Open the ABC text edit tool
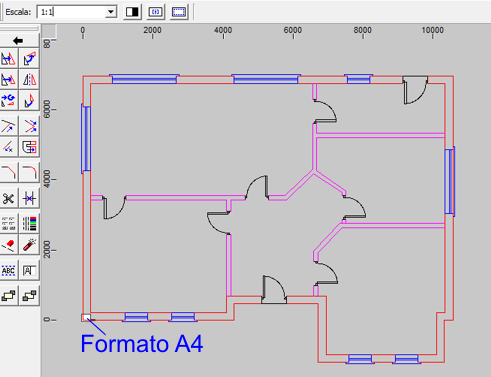 (9, 270)
